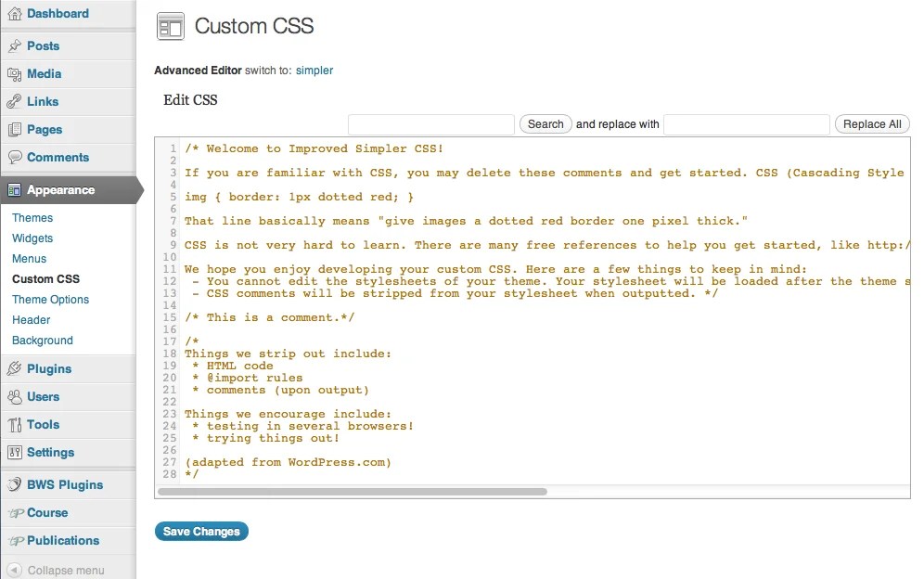924x579 pixels.
Task: Select the BWS Plugins globe icon
Action: tap(16, 484)
